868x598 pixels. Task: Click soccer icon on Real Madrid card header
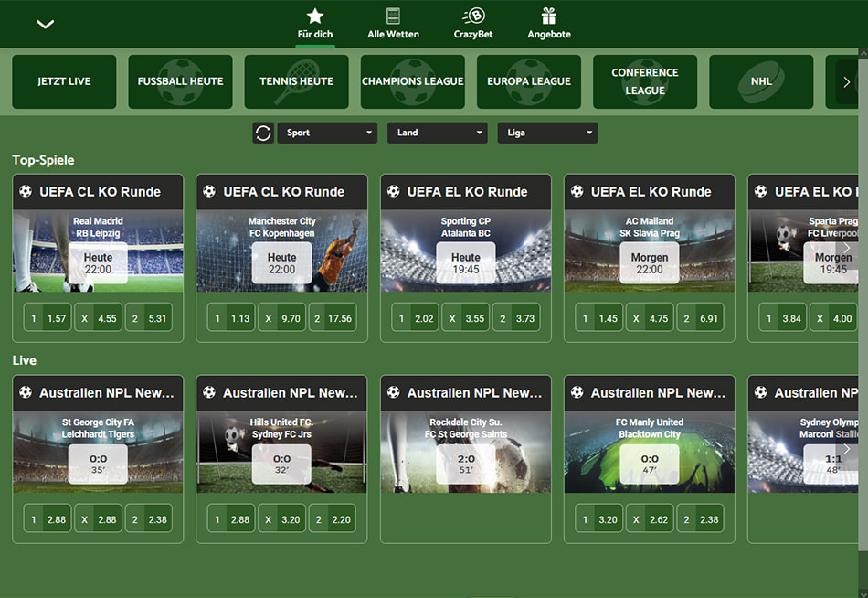(26, 192)
